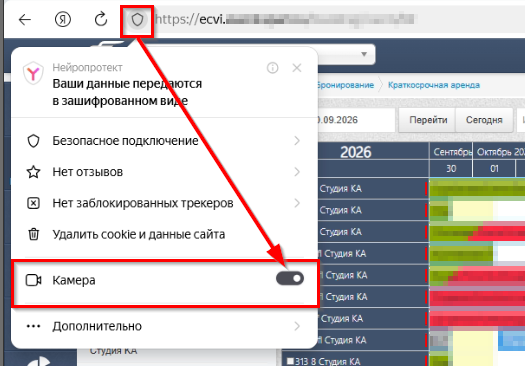Open Нет заблокированных трекеров entry
This screenshot has height=366, width=525.
(164, 203)
